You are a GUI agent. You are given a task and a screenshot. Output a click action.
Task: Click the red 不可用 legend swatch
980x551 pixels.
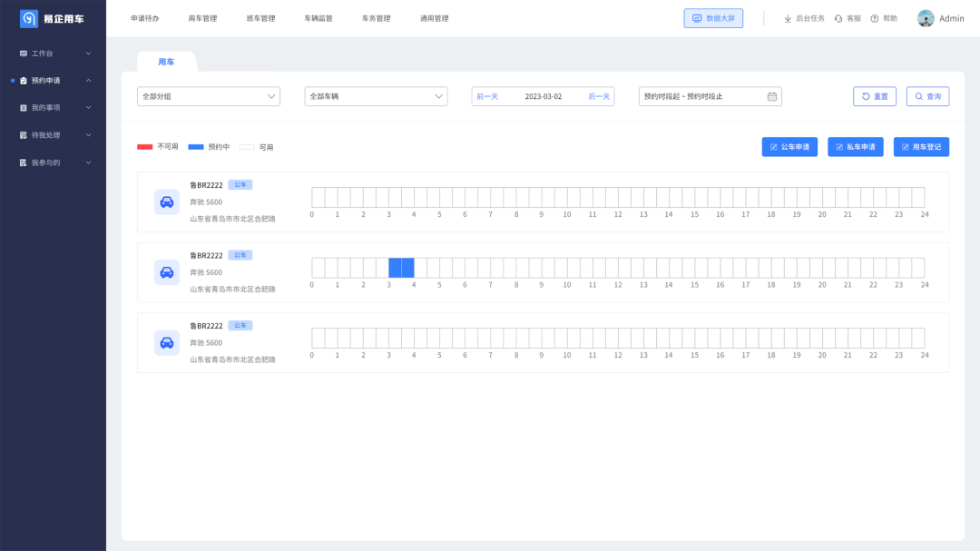tap(144, 146)
